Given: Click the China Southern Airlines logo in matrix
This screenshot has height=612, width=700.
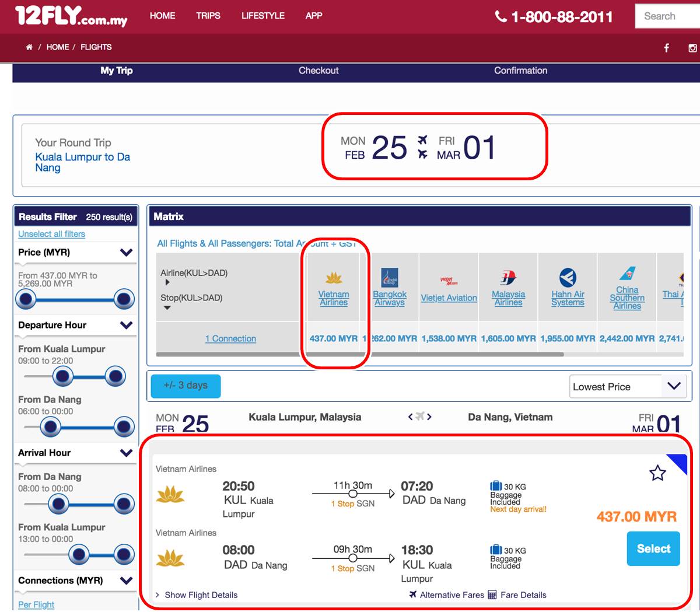Looking at the screenshot, I should coord(628,273).
